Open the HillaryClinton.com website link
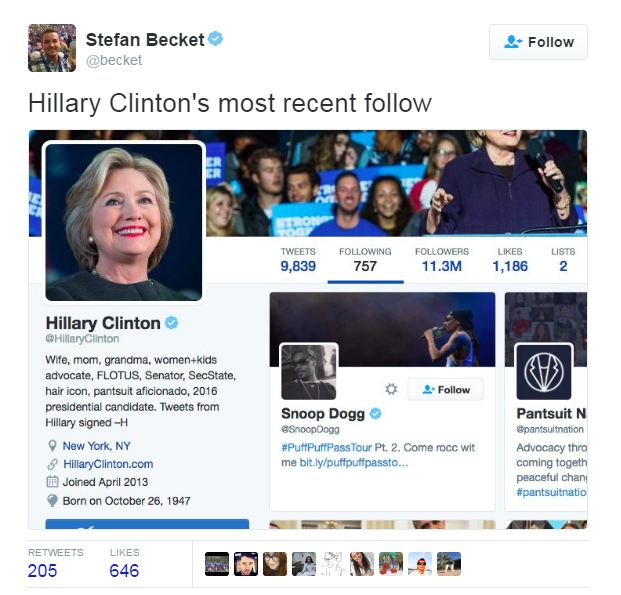Image resolution: width=621 pixels, height=595 pixels. 108,464
